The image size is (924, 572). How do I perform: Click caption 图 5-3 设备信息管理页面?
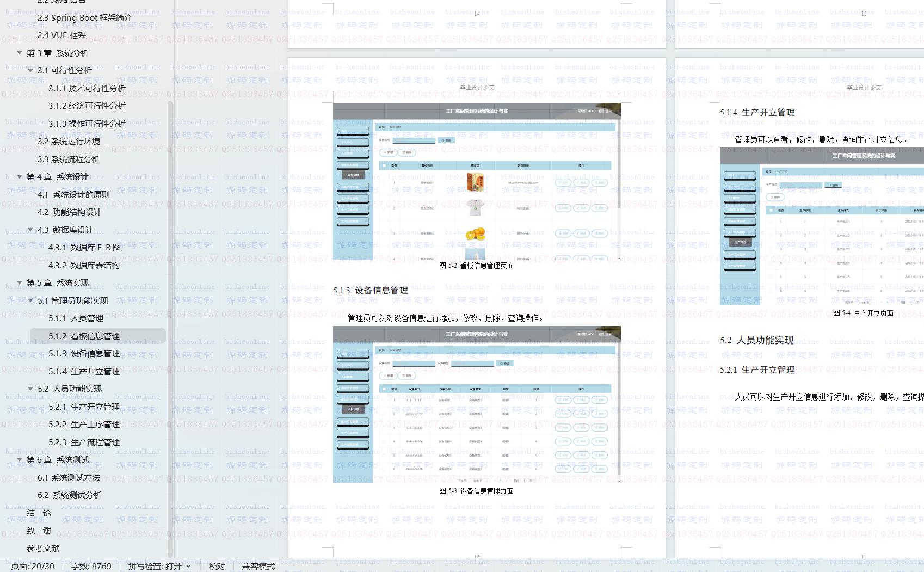pos(476,491)
